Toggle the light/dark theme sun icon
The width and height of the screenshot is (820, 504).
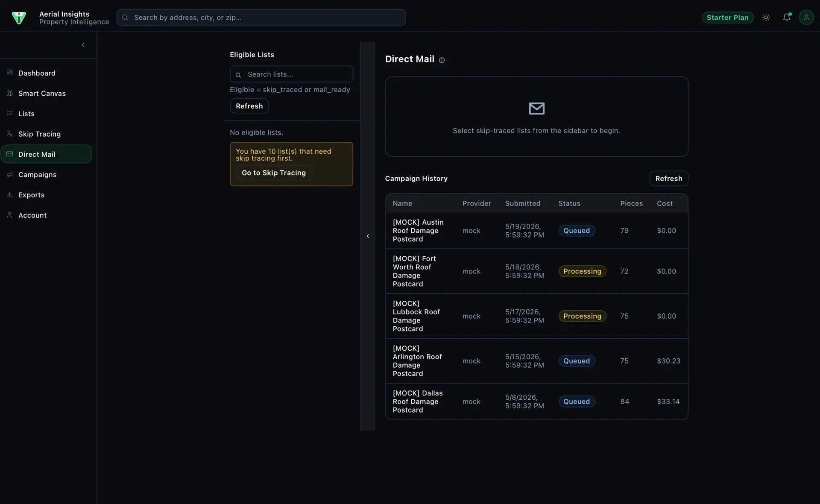coord(766,18)
